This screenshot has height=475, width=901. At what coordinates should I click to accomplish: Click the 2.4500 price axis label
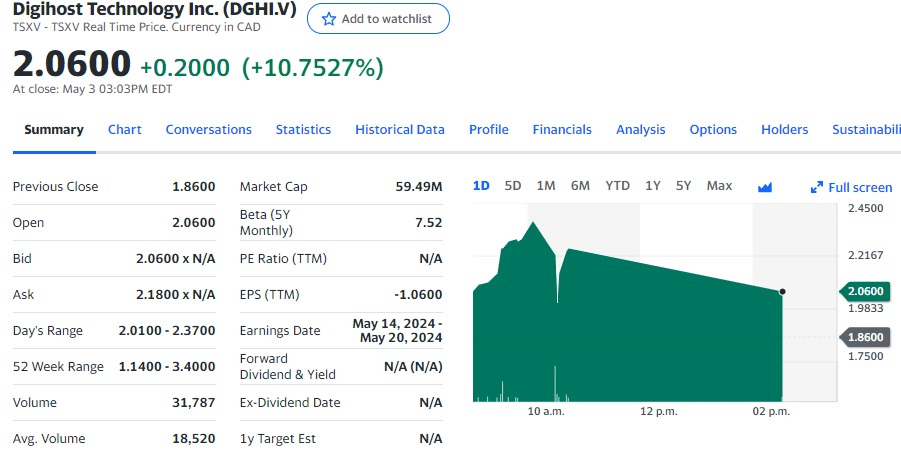tap(865, 208)
